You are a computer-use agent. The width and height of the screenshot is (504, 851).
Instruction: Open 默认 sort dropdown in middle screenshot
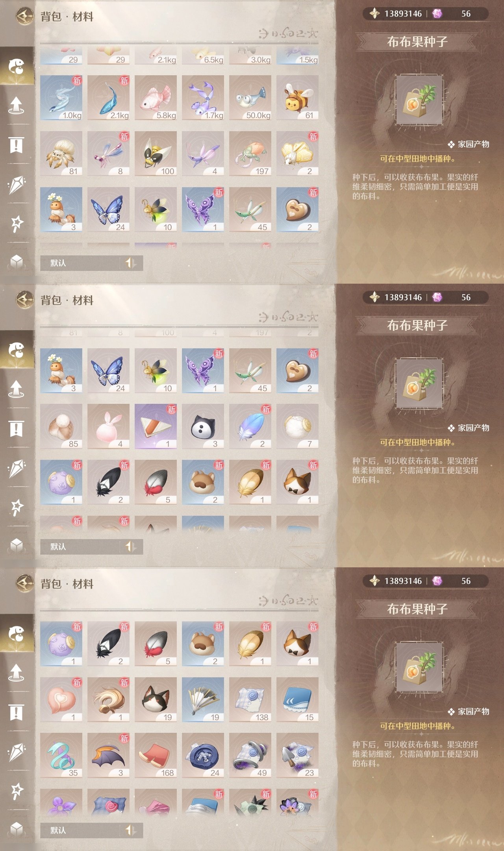91,546
